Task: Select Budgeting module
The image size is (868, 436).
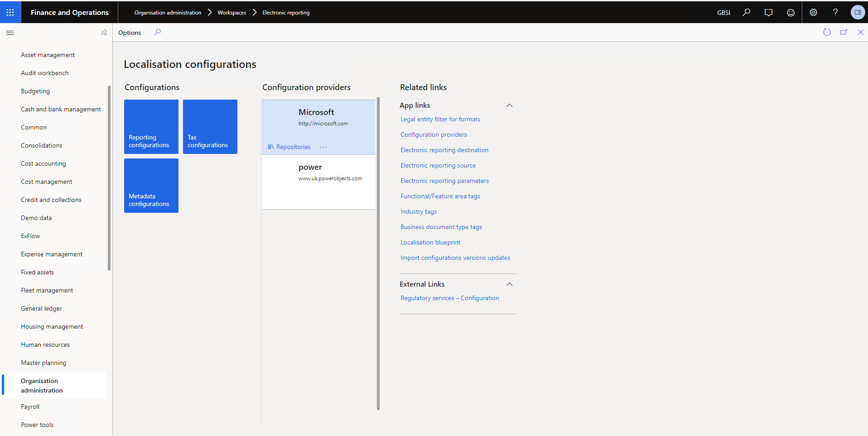Action: coord(35,91)
